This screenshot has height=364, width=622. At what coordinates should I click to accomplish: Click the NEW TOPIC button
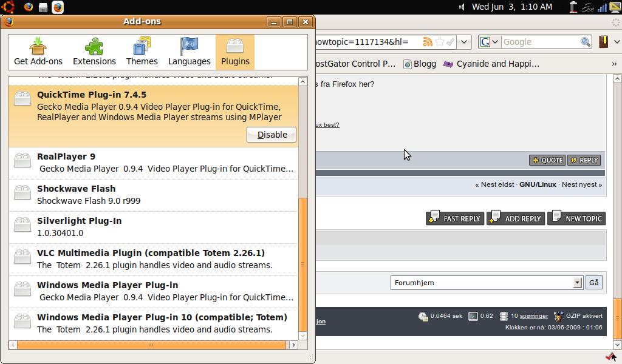pos(576,218)
